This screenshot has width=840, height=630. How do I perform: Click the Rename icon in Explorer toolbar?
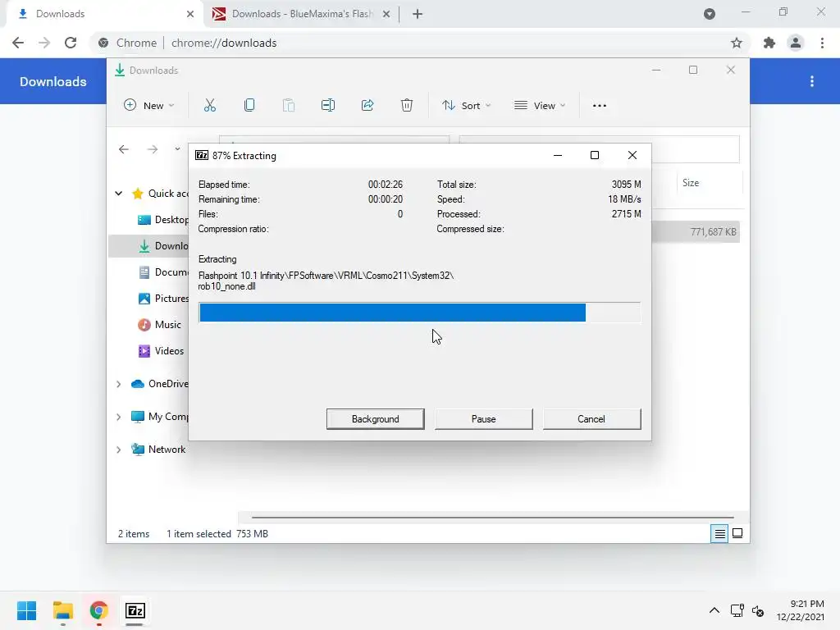[x=328, y=106]
